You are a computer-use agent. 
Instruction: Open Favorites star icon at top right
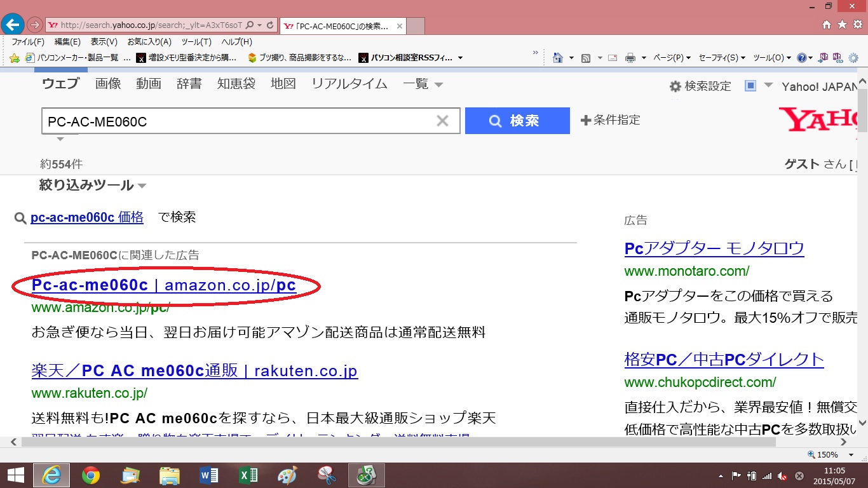pyautogui.click(x=842, y=25)
